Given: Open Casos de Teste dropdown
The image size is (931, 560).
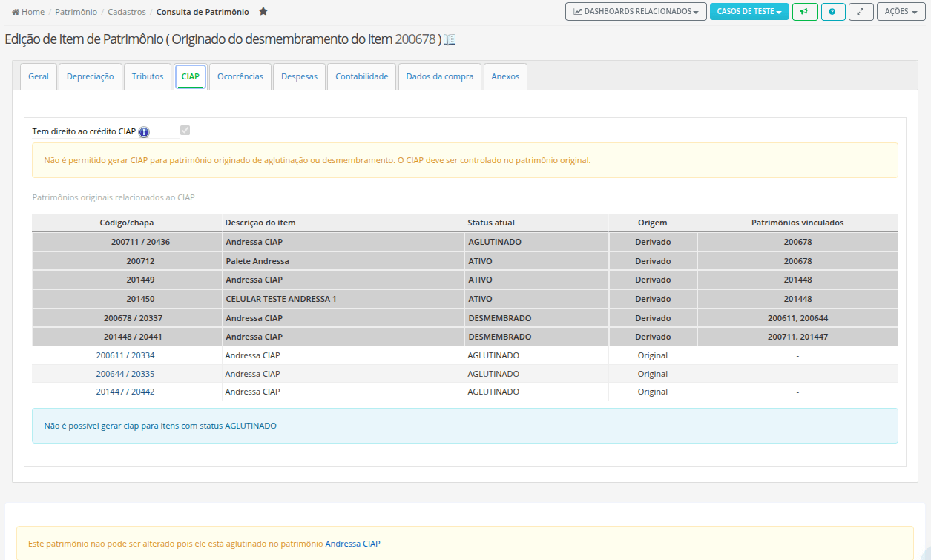Looking at the screenshot, I should point(749,12).
